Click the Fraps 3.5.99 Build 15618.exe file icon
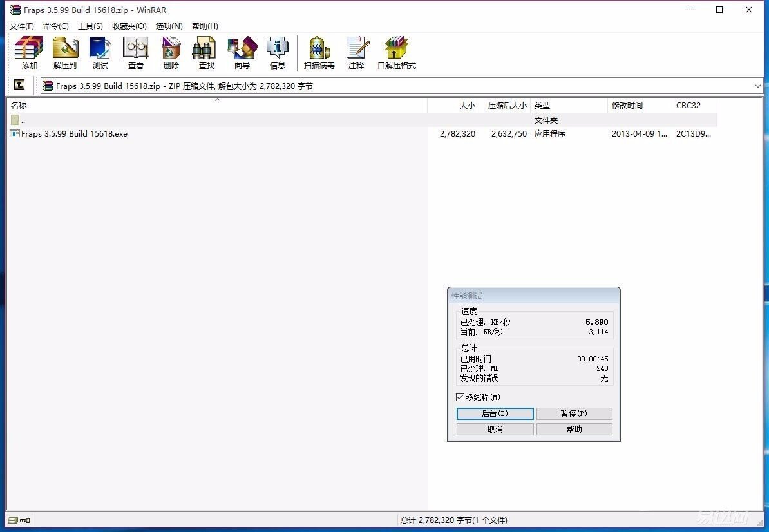The height and width of the screenshot is (532, 769). click(15, 133)
